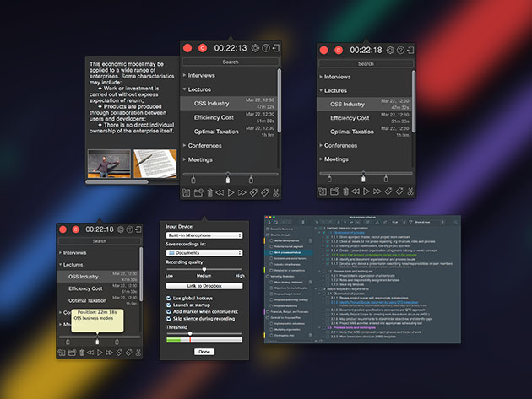Screen dimensions: 532x399
Task: Click the trash icon in the right-hand 00:22:18 window
Action: (345, 191)
